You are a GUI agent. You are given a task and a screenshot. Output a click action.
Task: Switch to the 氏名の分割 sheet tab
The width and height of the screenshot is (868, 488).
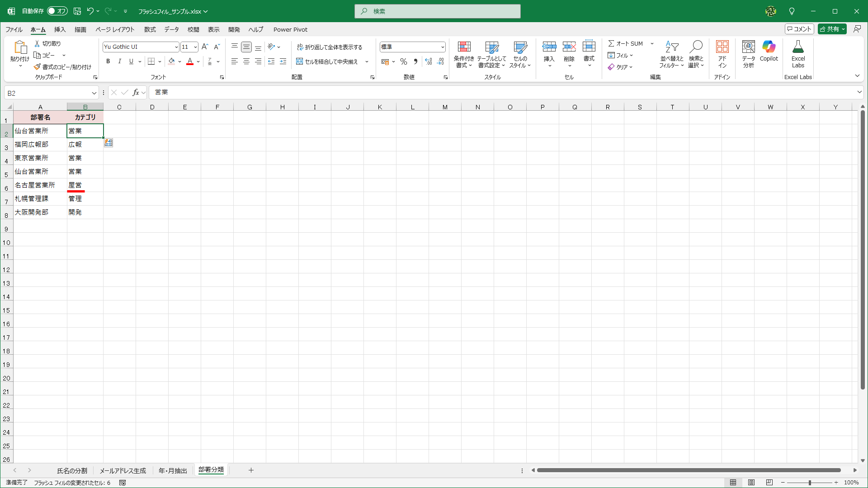tap(72, 470)
